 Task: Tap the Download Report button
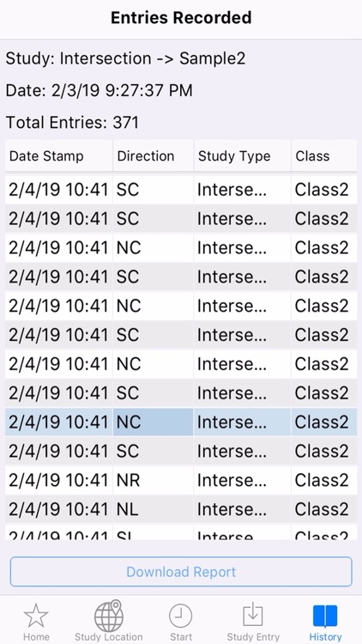click(181, 572)
